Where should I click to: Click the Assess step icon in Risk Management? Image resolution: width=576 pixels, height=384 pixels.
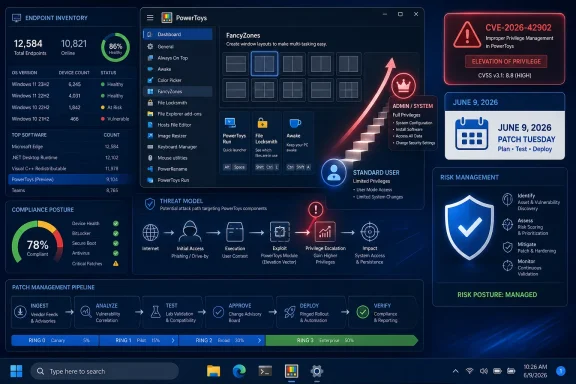(507, 224)
